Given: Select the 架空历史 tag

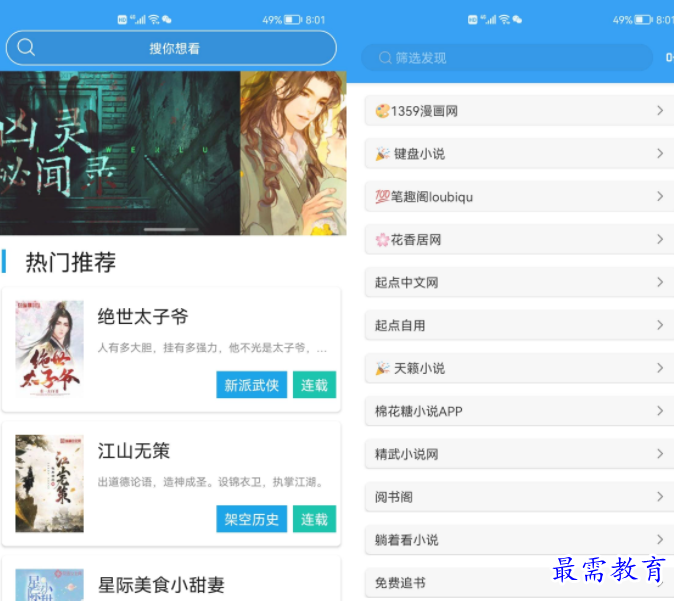Looking at the screenshot, I should point(251,519).
